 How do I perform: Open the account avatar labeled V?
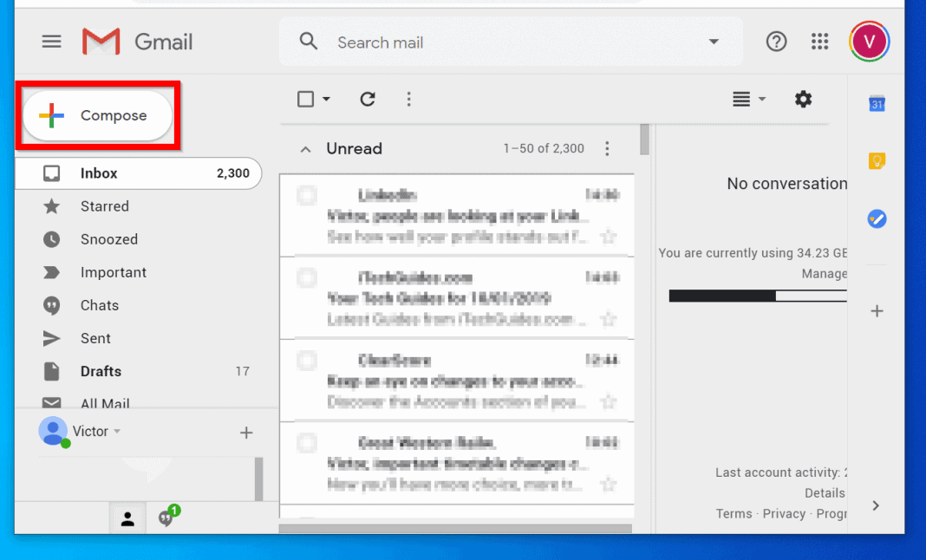click(x=870, y=42)
